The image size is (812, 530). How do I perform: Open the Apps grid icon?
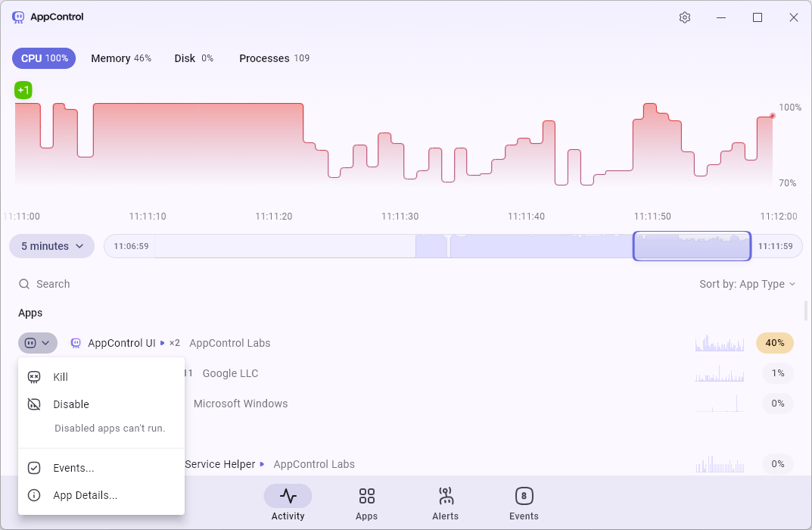coord(367,497)
